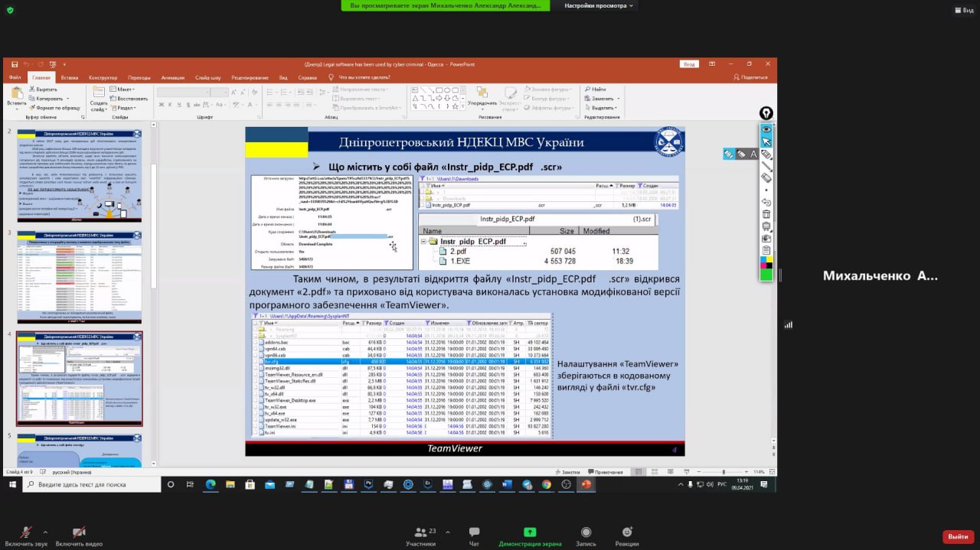This screenshot has width=980, height=550.
Task: Open the Макет layout dropdown
Action: 122,89
